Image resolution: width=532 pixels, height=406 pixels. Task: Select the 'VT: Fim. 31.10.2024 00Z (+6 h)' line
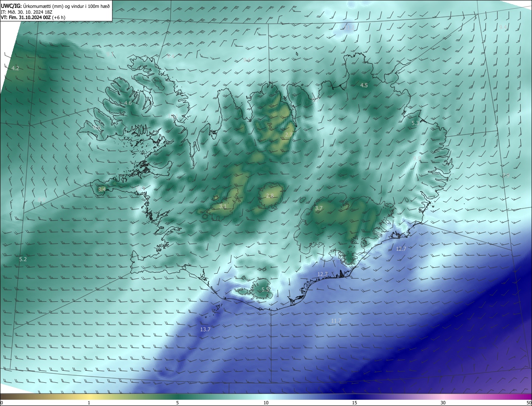pyautogui.click(x=33, y=17)
